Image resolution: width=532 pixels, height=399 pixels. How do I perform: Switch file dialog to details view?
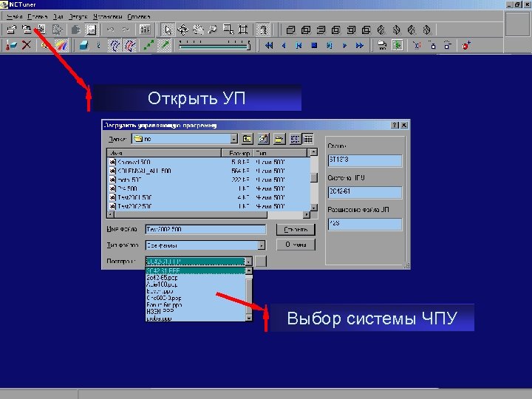(307, 139)
